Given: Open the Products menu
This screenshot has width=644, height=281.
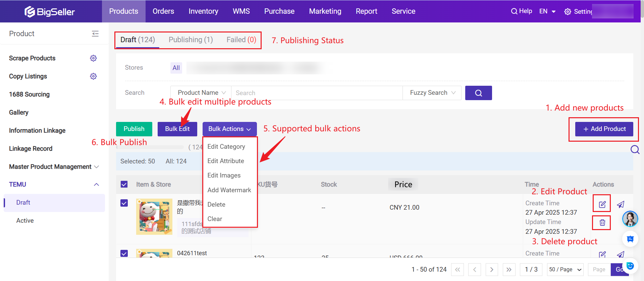Looking at the screenshot, I should (x=124, y=11).
